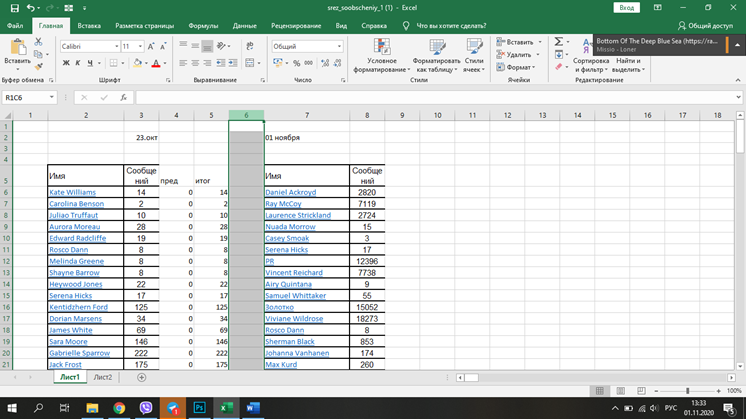Activate the Format Painter brush

(38, 66)
